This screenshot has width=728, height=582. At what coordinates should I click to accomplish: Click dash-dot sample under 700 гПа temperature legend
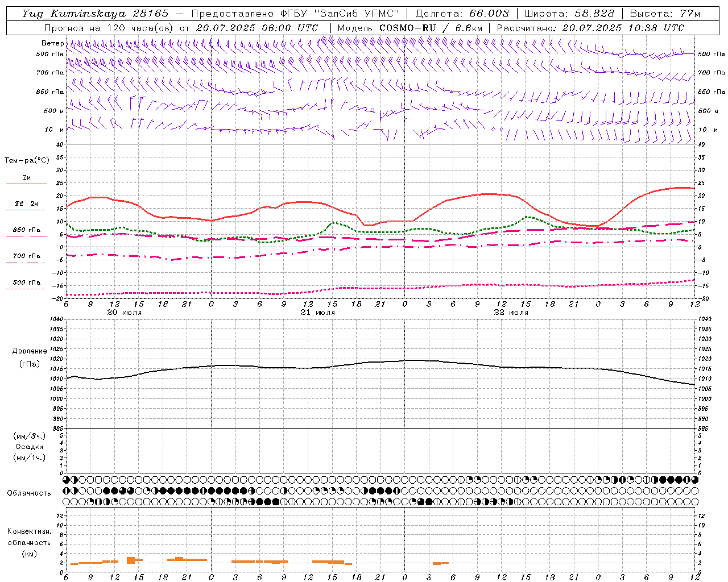pyautogui.click(x=26, y=262)
